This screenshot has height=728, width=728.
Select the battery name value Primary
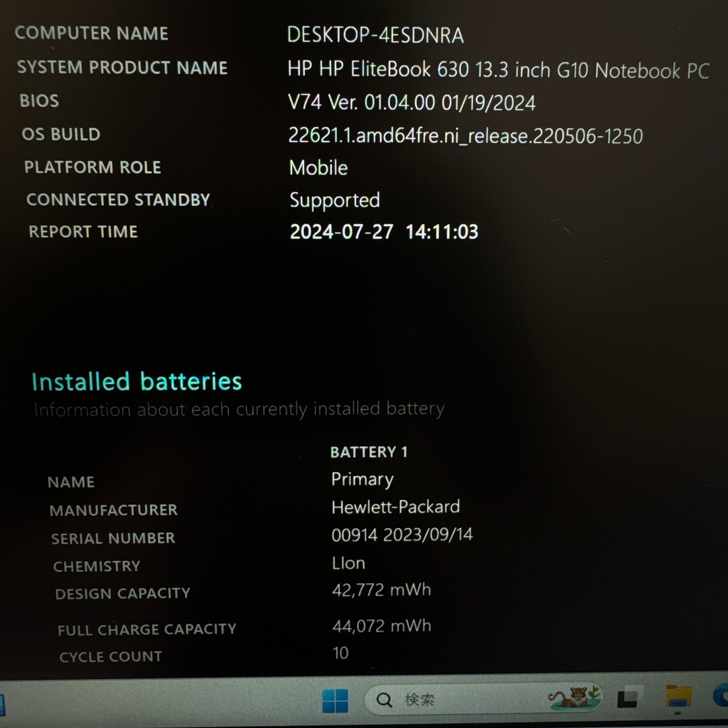[x=362, y=479]
